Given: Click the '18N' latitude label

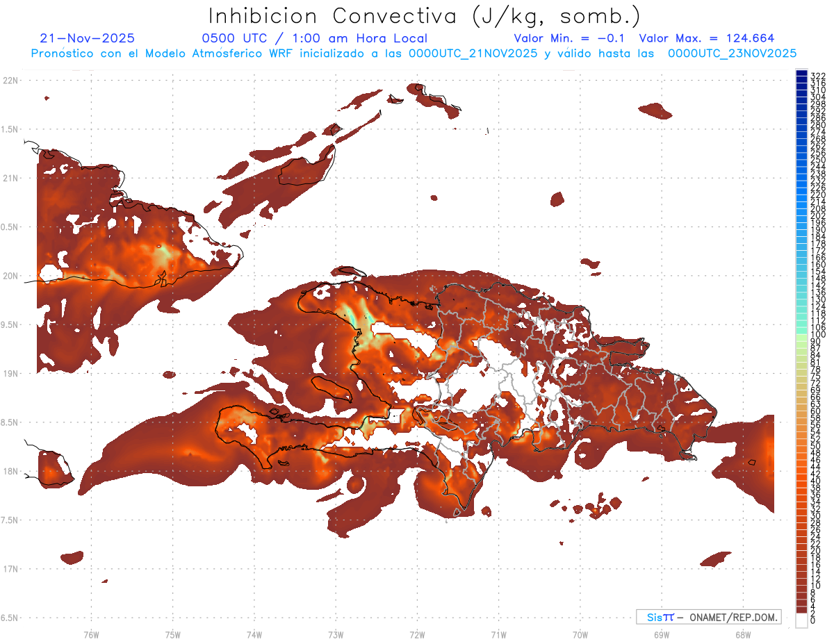Looking at the screenshot, I should [x=10, y=471].
